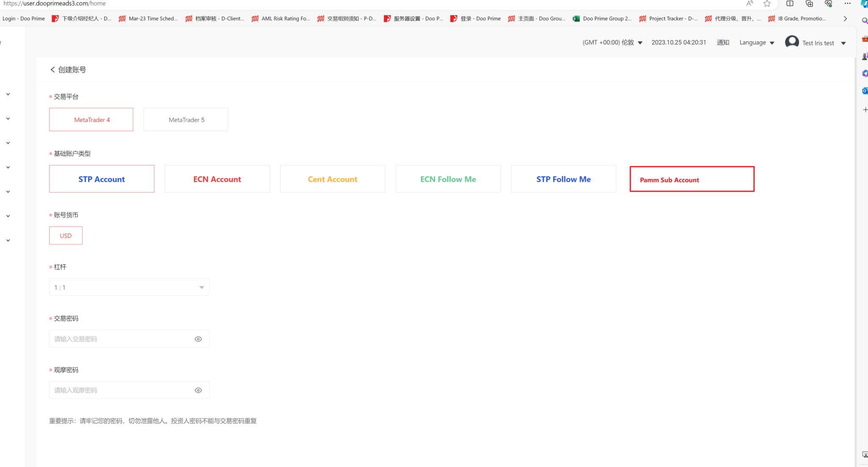Open the Language dropdown
868x467 pixels.
[757, 42]
